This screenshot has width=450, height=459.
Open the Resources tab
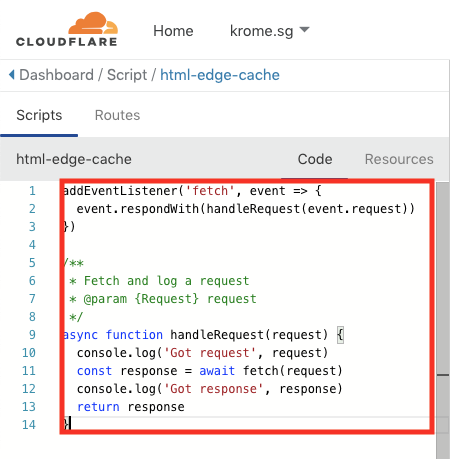399,159
